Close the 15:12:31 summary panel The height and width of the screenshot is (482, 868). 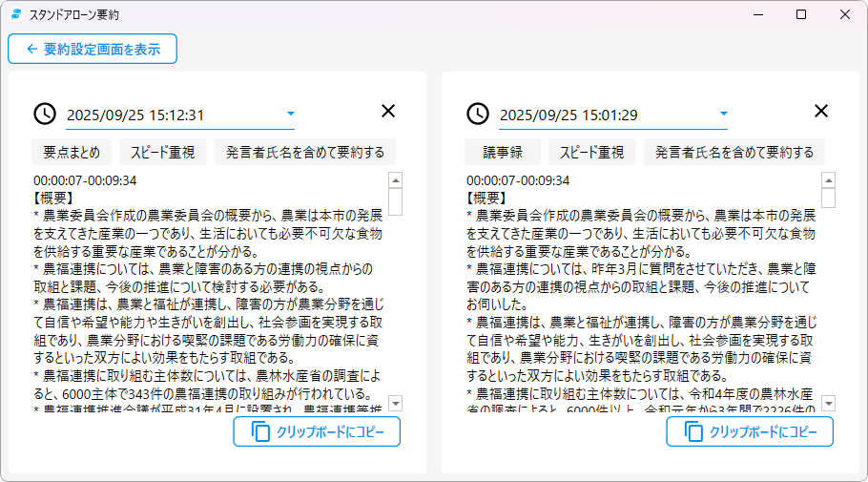point(388,112)
